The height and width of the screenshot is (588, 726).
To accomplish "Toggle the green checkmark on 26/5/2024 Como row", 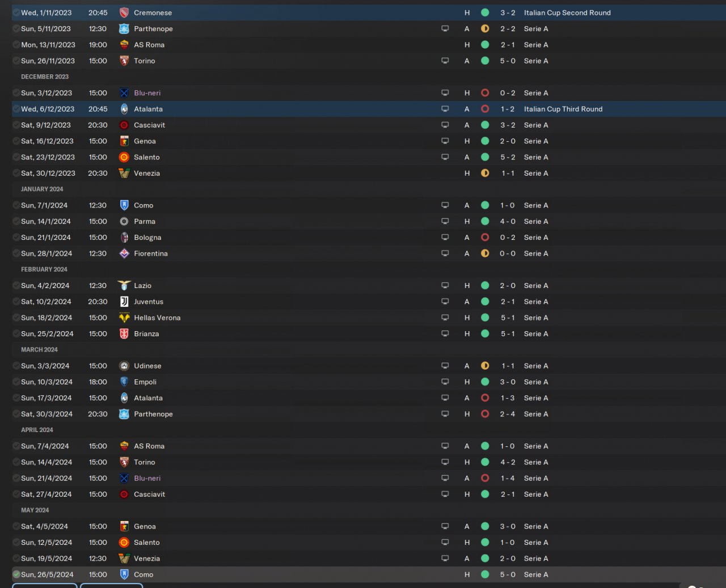I will pyautogui.click(x=16, y=574).
